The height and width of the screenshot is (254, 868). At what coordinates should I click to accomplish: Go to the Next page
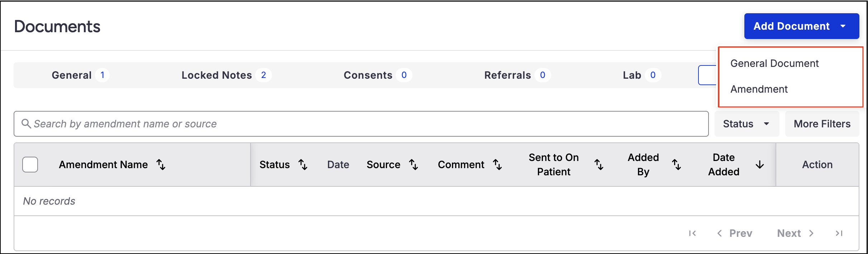tap(795, 233)
